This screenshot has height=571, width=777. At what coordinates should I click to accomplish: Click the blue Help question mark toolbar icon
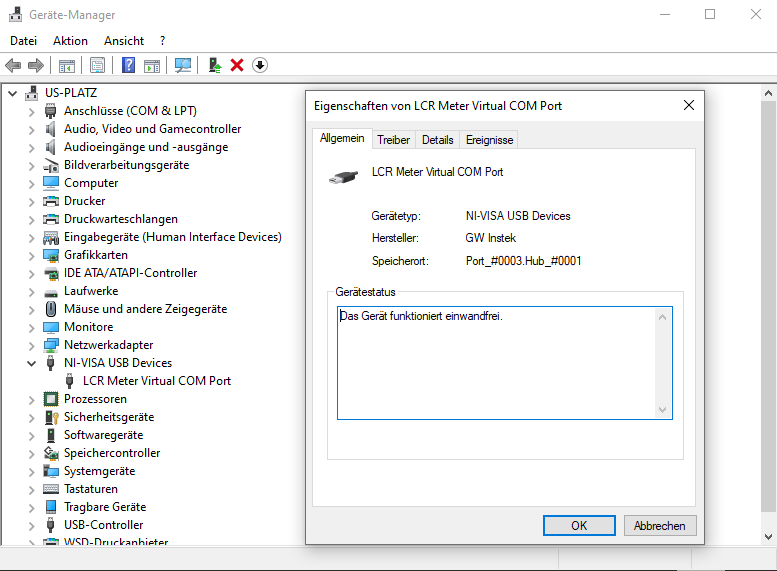click(x=129, y=65)
